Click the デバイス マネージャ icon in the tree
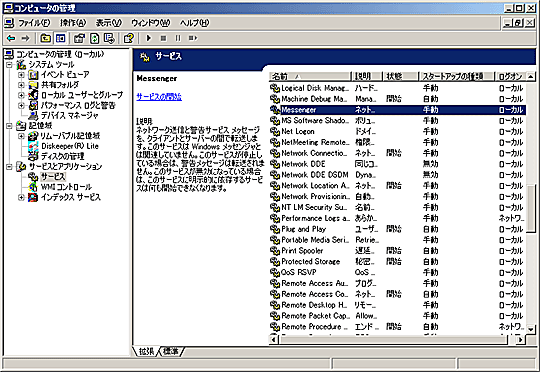 tap(33, 115)
